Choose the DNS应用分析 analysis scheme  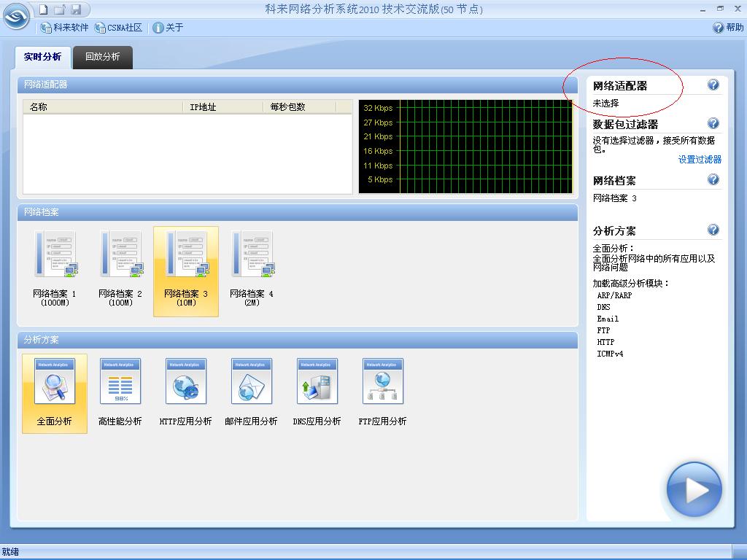click(x=317, y=392)
